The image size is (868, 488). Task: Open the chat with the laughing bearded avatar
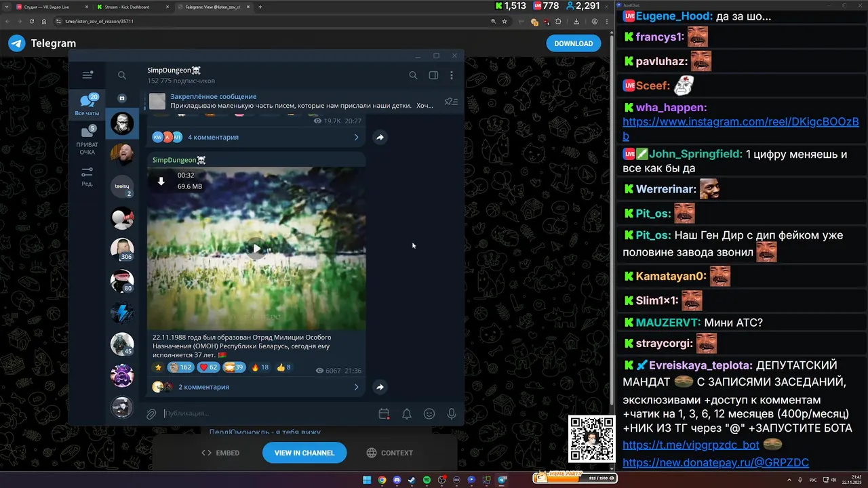pyautogui.click(x=122, y=155)
